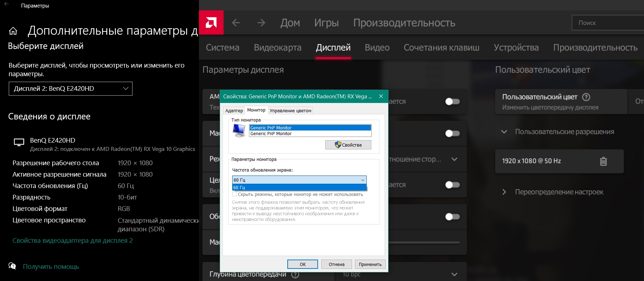644x281 pixels.
Task: Click the Свойства button in the dialog
Action: pyautogui.click(x=348, y=145)
